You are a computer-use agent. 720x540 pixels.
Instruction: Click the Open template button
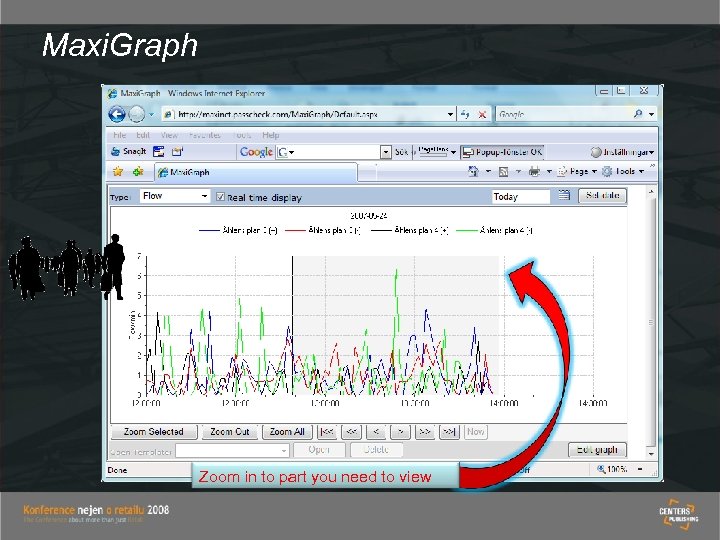tap(319, 450)
